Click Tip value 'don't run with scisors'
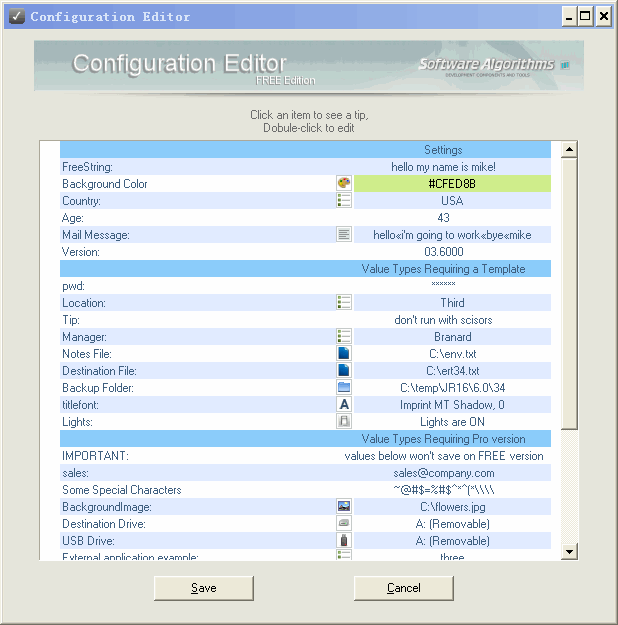 coord(443,320)
